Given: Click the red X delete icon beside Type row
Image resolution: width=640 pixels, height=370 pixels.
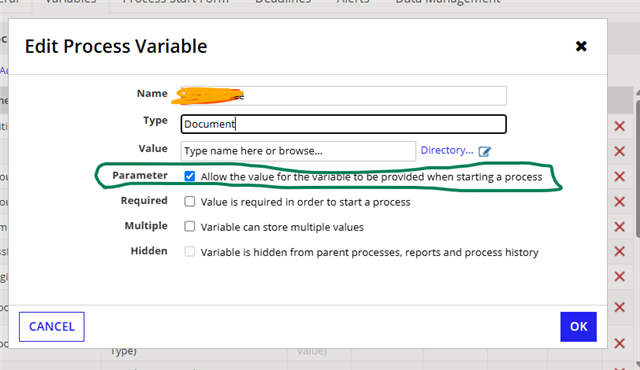Looking at the screenshot, I should coord(620,126).
